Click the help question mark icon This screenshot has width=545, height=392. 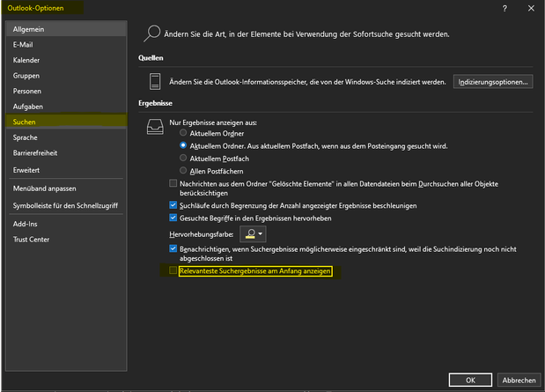[504, 8]
